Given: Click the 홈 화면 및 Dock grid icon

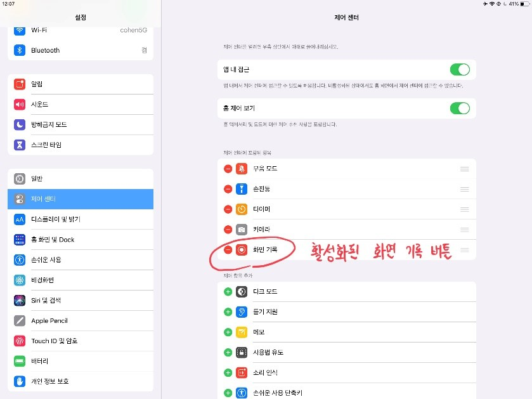Looking at the screenshot, I should pos(20,240).
